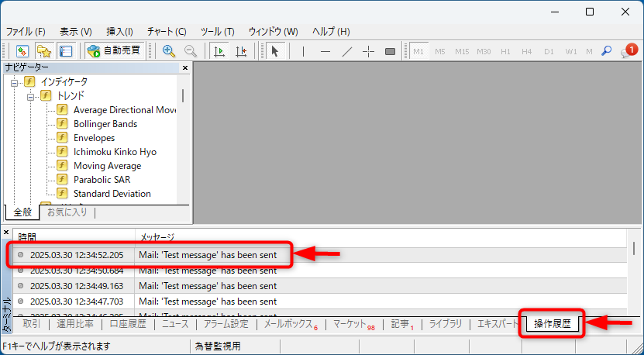Open the チャート (C) menu
This screenshot has height=355, width=644.
click(167, 32)
